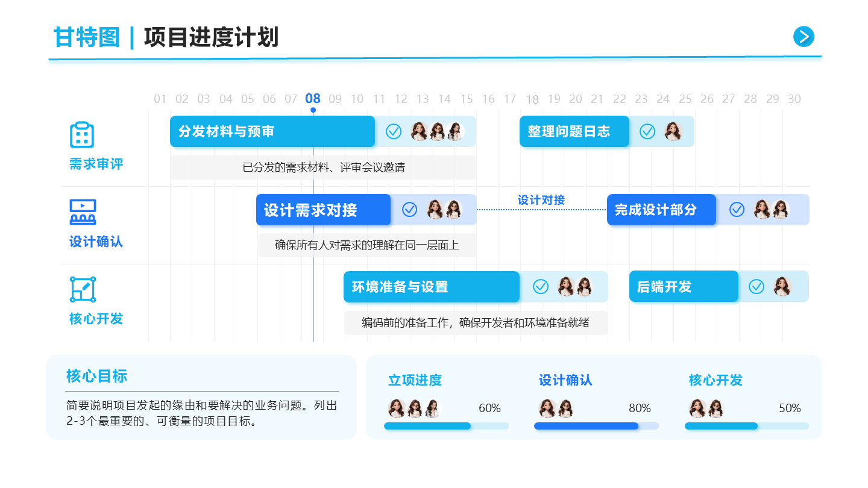Select day 15 on the timeline
868x488 pixels.
(467, 99)
